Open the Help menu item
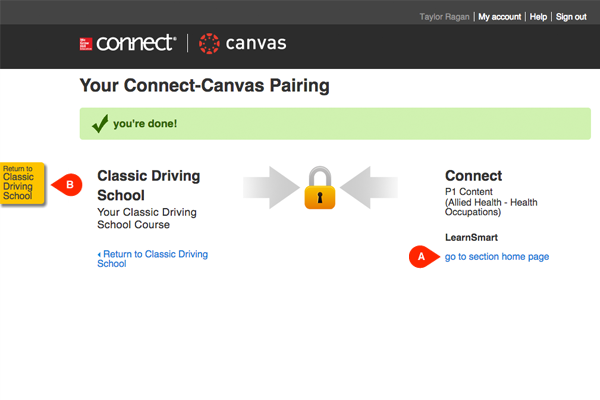 click(538, 17)
